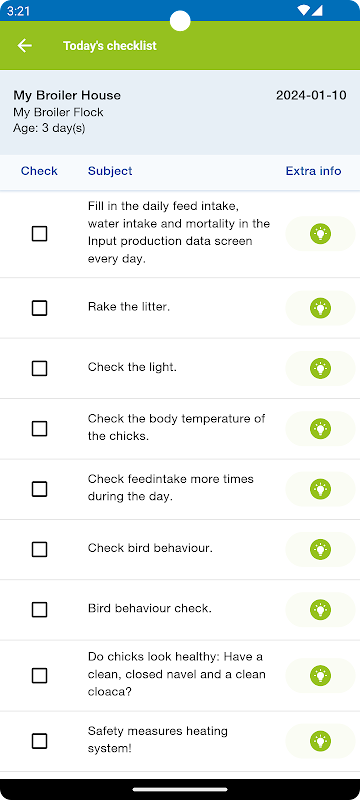
Task: Click the Subject column header
Action: pyautogui.click(x=110, y=171)
